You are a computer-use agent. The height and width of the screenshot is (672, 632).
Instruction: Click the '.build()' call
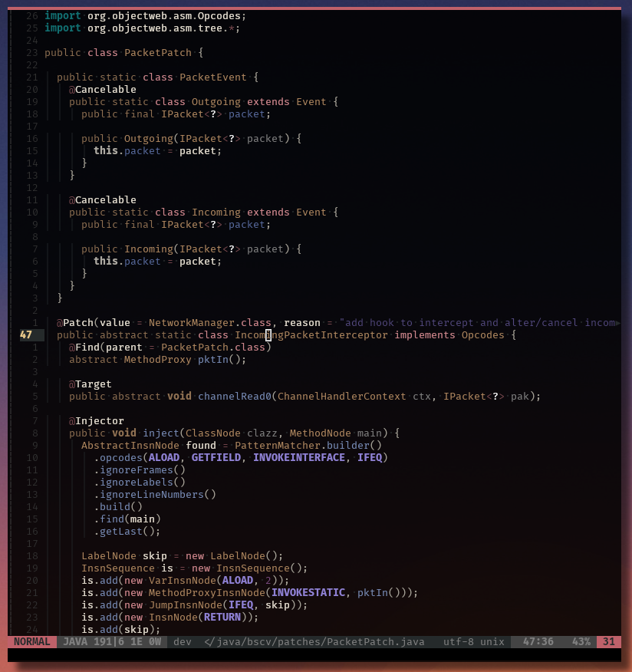pyautogui.click(x=118, y=507)
